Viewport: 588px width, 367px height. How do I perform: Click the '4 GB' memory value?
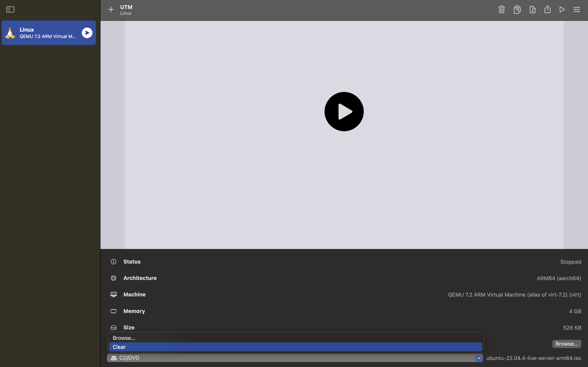tap(575, 311)
